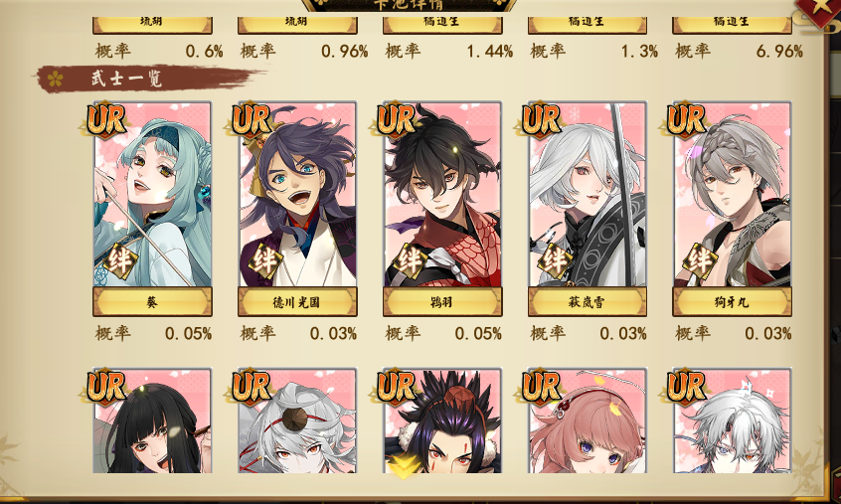Click the 狗牙丸 name plate
Viewport: 841px width, 504px height.
point(732,302)
